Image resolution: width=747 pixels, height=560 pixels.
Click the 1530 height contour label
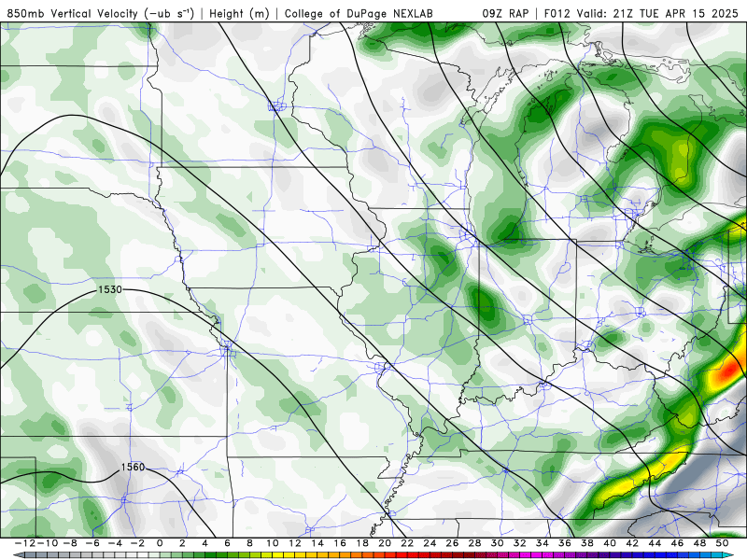pyautogui.click(x=109, y=289)
